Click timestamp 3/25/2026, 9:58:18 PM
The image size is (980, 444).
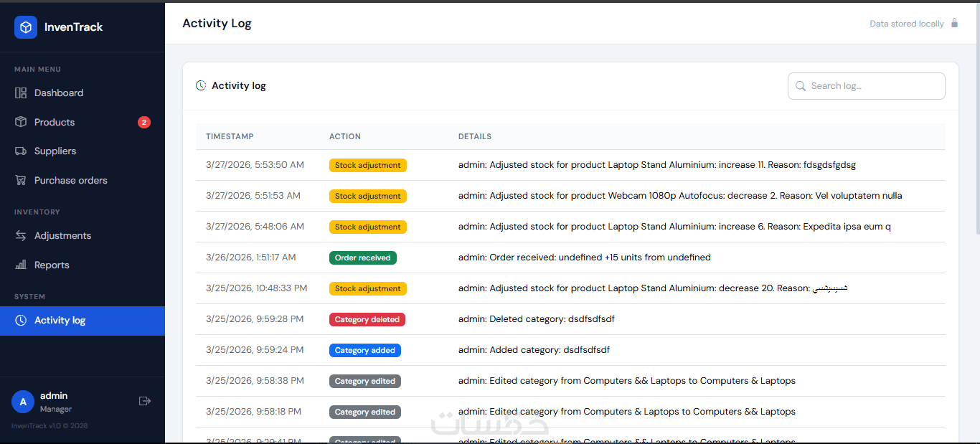(253, 412)
